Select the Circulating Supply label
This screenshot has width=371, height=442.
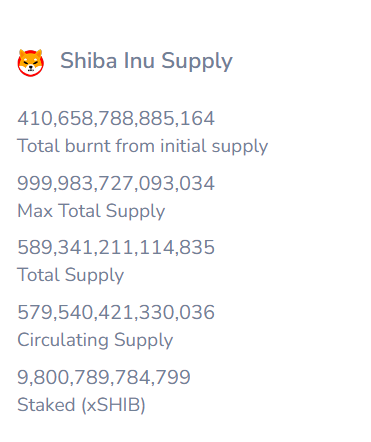(x=95, y=340)
